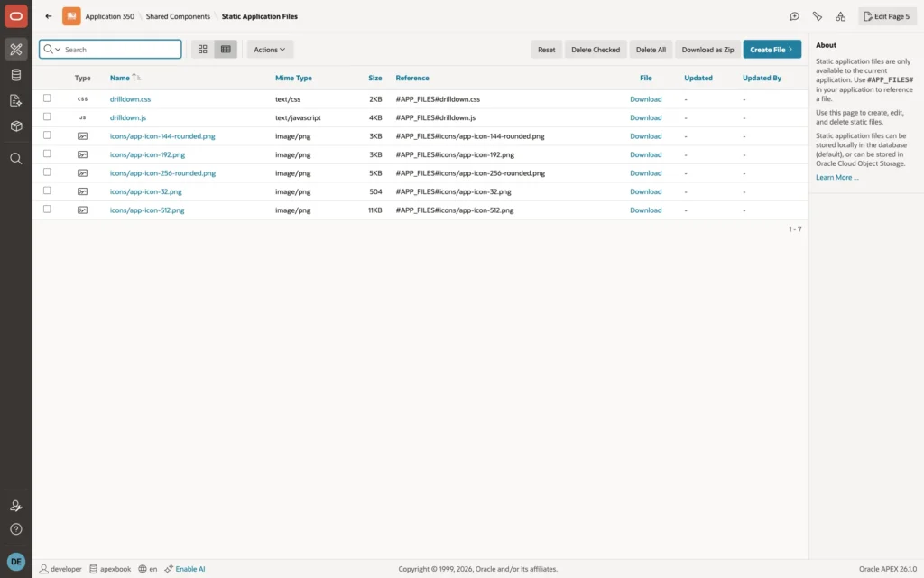Screen dimensions: 924x578
Task: Open the Updated column header menu
Action: point(698,78)
